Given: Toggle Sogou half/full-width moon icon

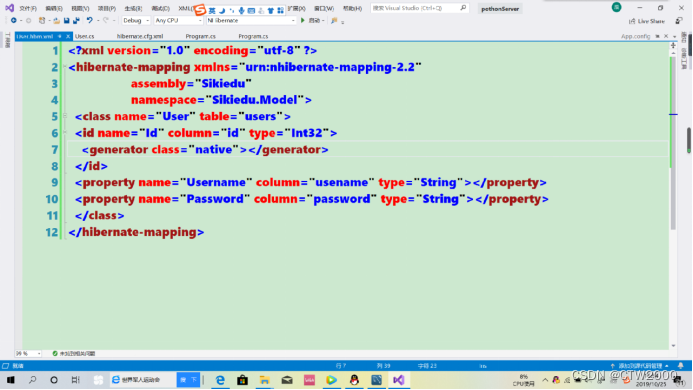Looking at the screenshot, I should (222, 10).
